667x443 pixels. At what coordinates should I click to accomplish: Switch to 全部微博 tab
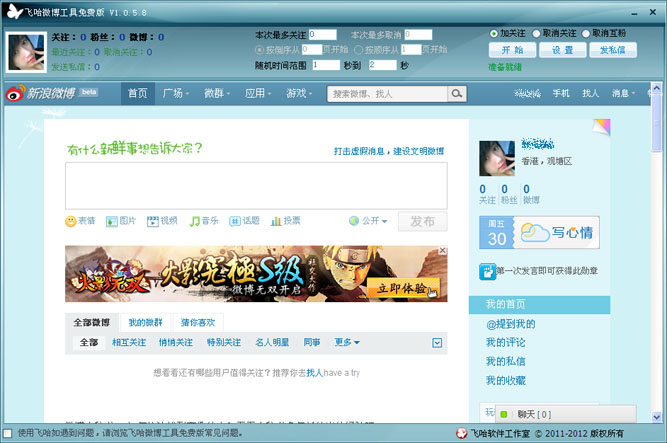pyautogui.click(x=91, y=323)
